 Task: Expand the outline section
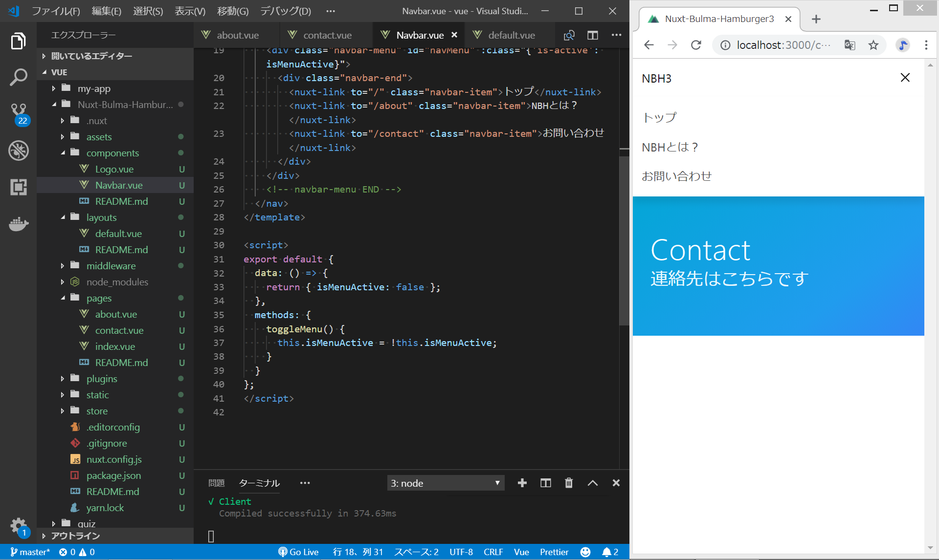click(x=115, y=536)
